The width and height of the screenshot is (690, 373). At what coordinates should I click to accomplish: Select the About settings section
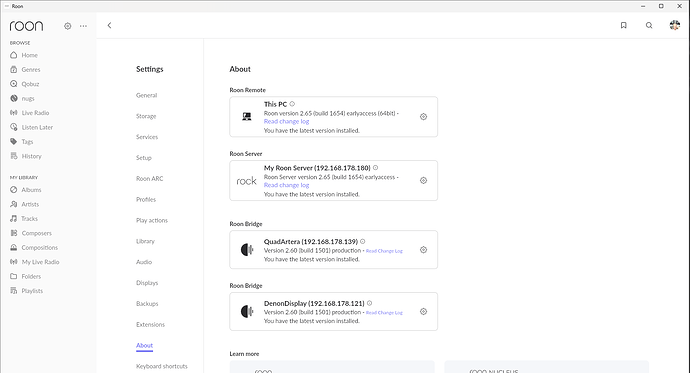144,345
